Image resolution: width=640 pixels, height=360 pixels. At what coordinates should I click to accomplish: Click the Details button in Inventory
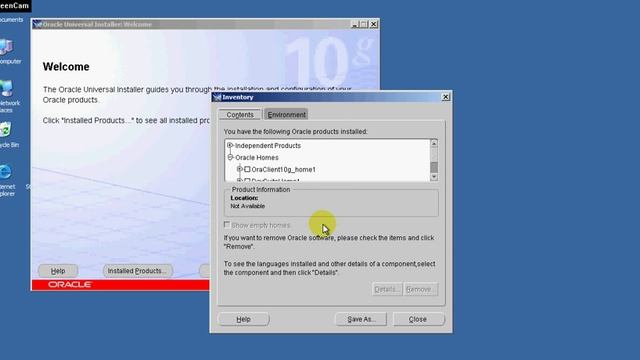(387, 289)
